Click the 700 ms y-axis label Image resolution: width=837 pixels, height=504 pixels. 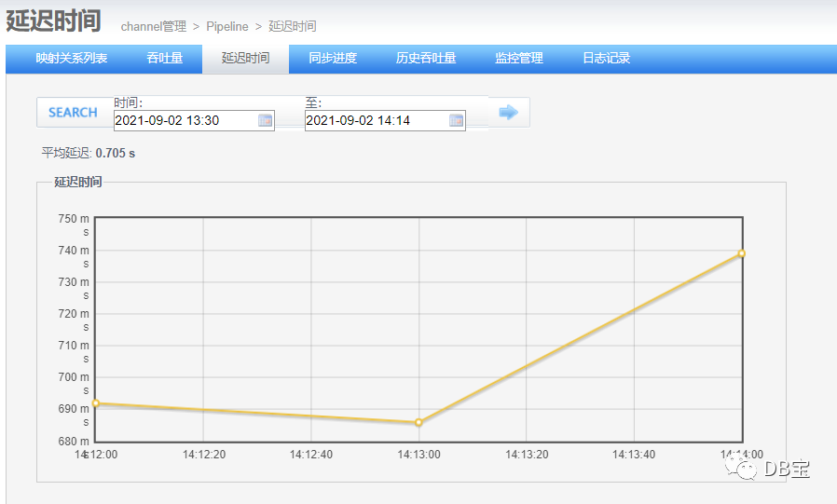(x=75, y=383)
